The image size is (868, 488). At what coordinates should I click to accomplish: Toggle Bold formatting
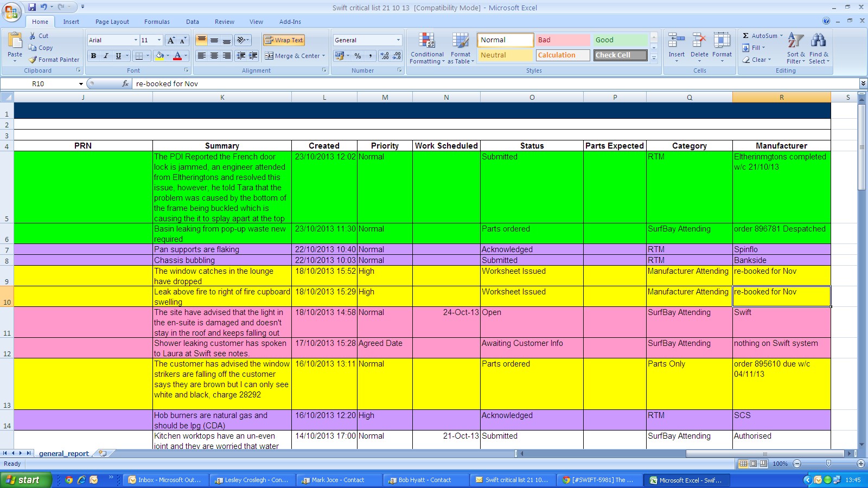pyautogui.click(x=94, y=56)
